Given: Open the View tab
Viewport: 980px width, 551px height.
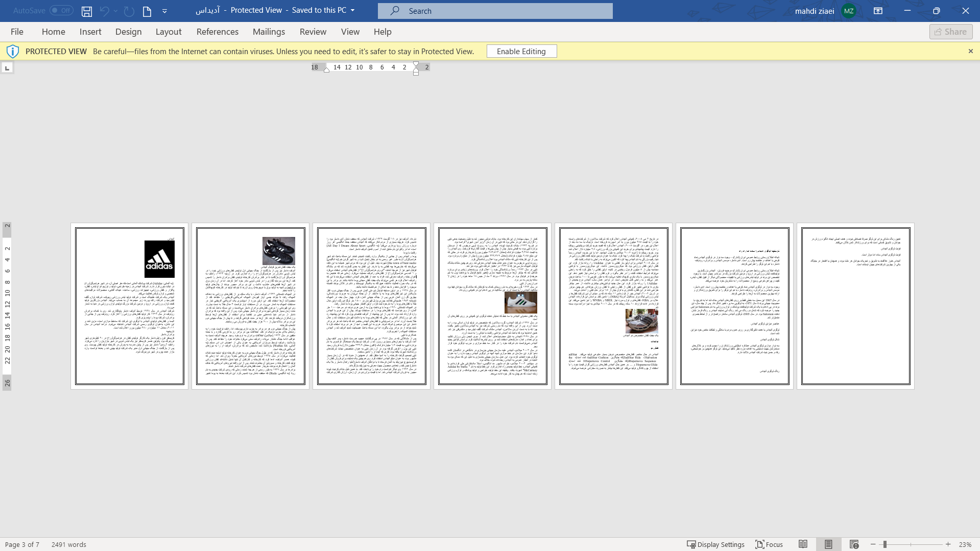Looking at the screenshot, I should [350, 32].
